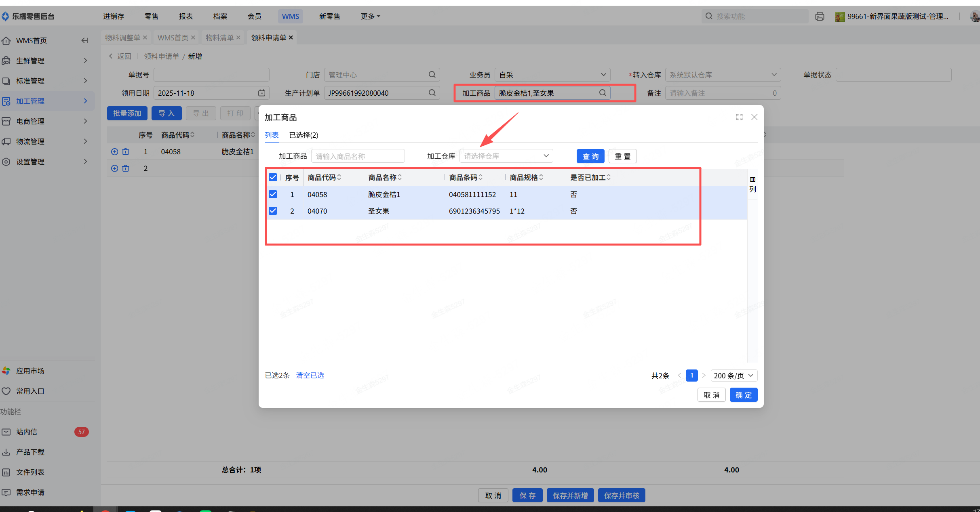Uncheck the 圣女果 row checkbox
Image resolution: width=980 pixels, height=512 pixels.
(273, 211)
